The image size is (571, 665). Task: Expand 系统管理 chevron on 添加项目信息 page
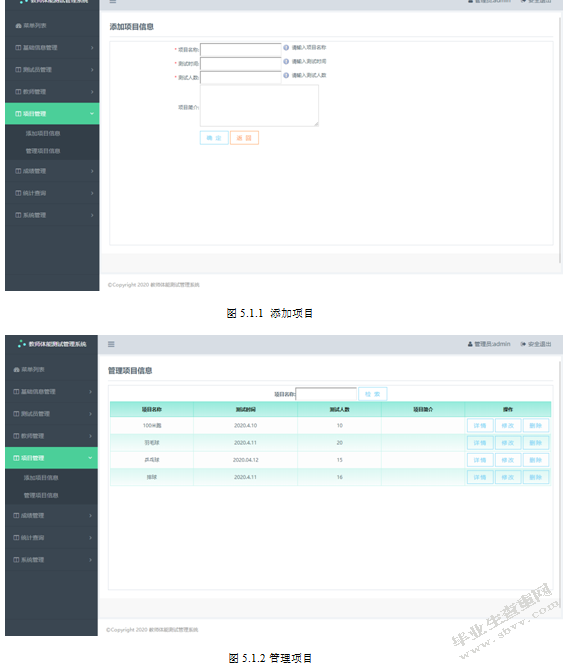pyautogui.click(x=92, y=215)
